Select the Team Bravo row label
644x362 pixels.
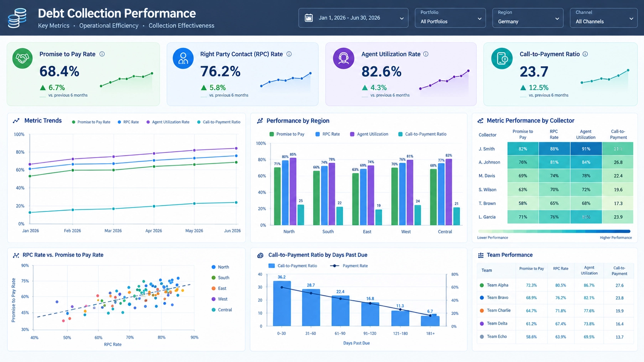tap(497, 298)
